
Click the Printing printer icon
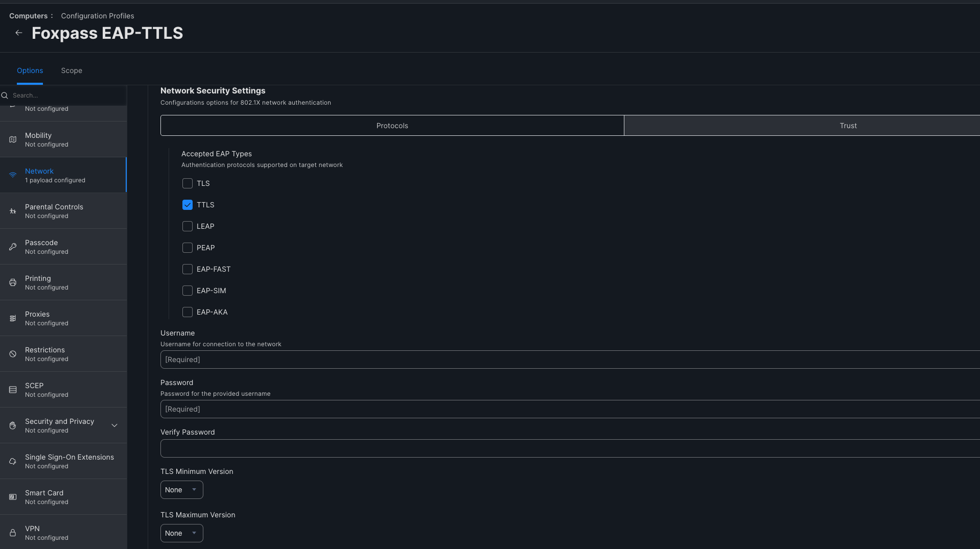coord(13,282)
